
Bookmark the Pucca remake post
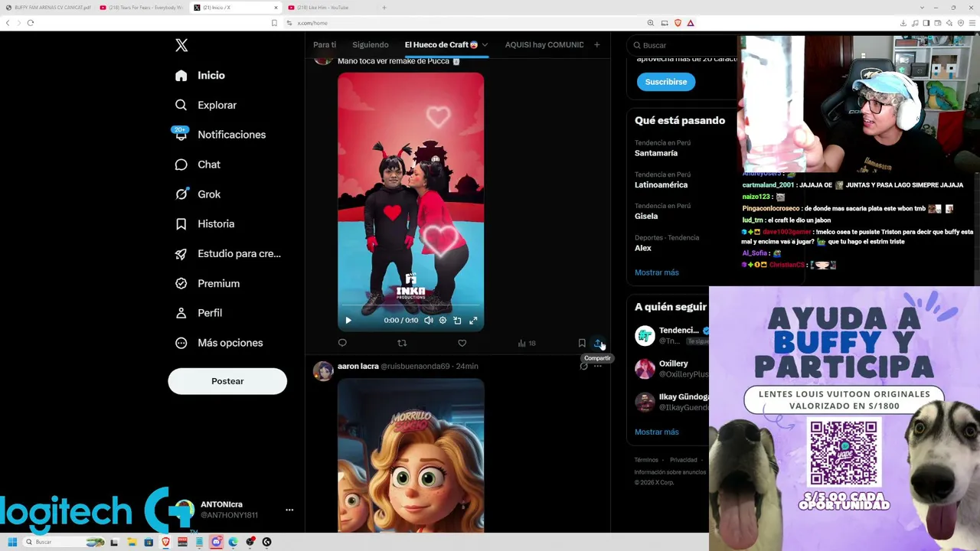point(582,343)
